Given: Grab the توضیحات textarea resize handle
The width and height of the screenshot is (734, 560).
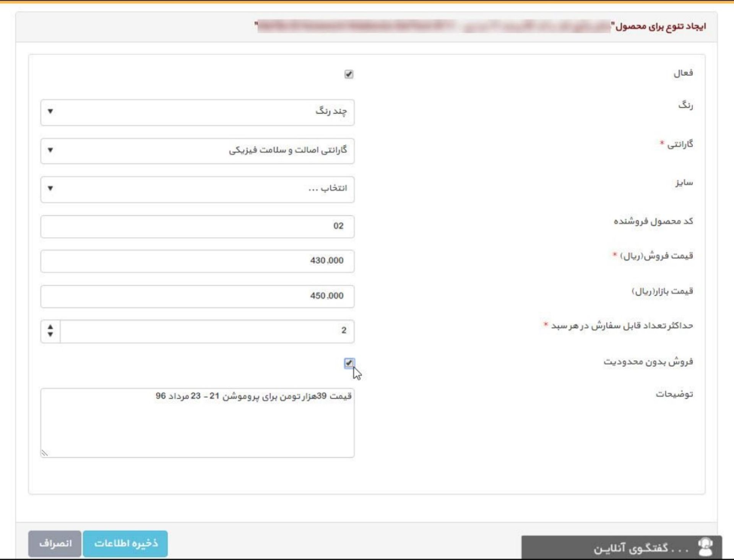Looking at the screenshot, I should pyautogui.click(x=45, y=453).
